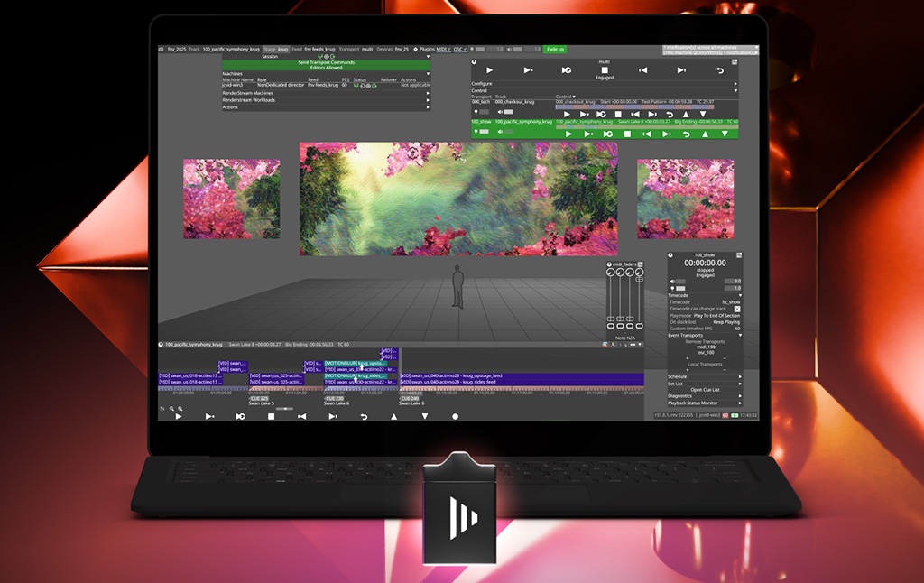Viewport: 924px width, 583px height.
Task: Collapse the Machines section
Action: (428, 74)
